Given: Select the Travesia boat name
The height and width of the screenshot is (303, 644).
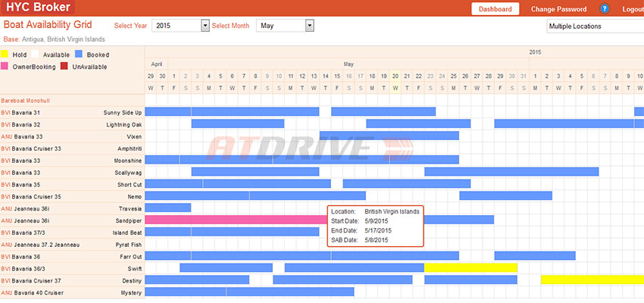Looking at the screenshot, I should pos(130,208).
